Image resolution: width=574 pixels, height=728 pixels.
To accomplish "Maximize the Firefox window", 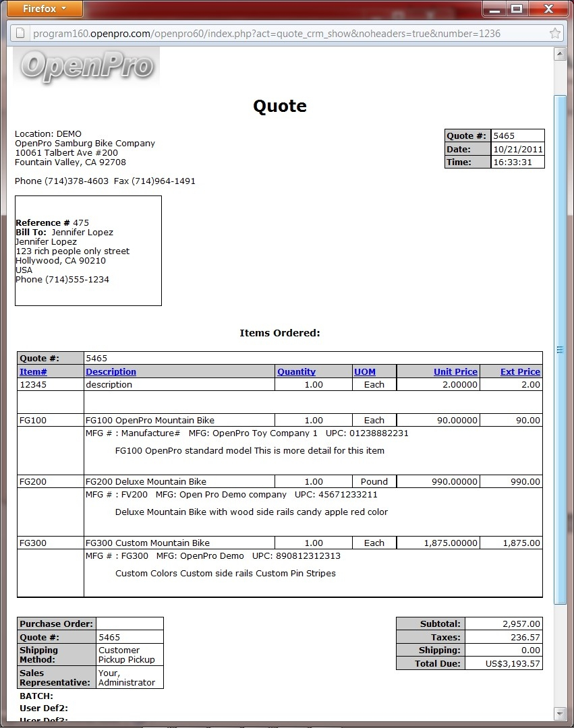I will point(517,9).
